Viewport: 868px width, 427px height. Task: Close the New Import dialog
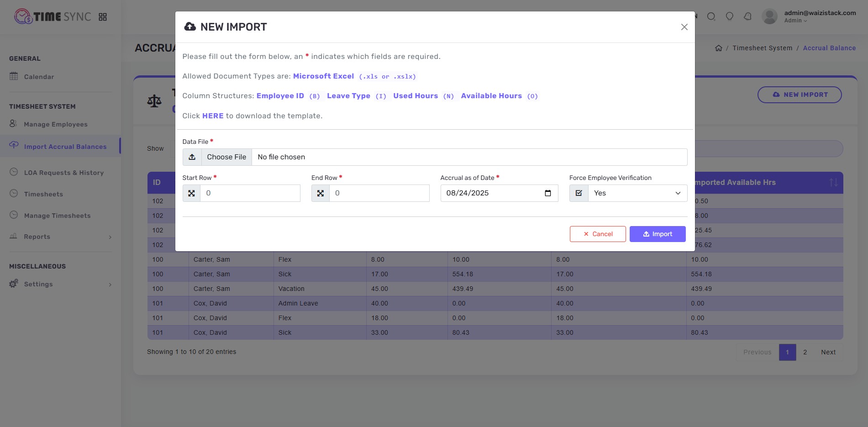pos(684,27)
